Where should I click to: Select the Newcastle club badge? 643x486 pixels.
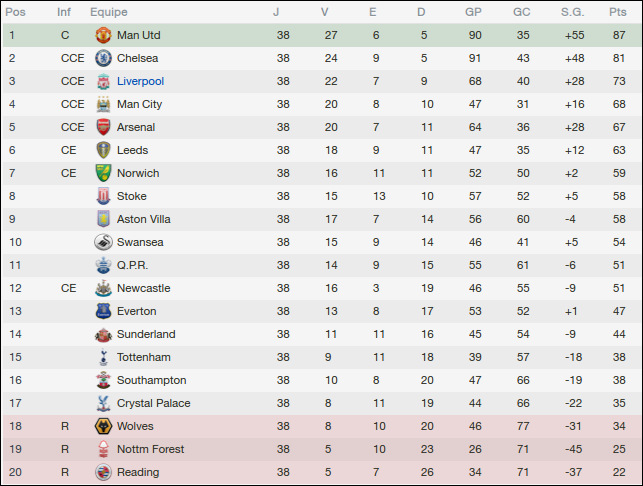pos(103,288)
